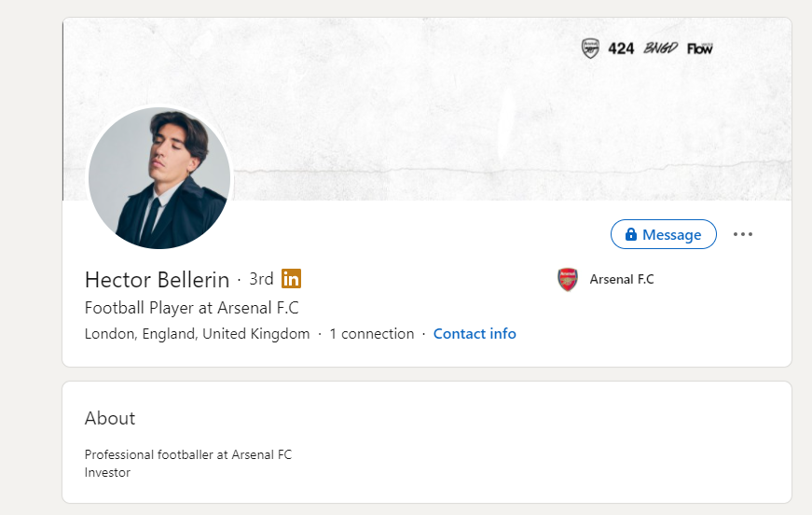The width and height of the screenshot is (812, 515).
Task: Click the Flow logo in banner
Action: (699, 49)
